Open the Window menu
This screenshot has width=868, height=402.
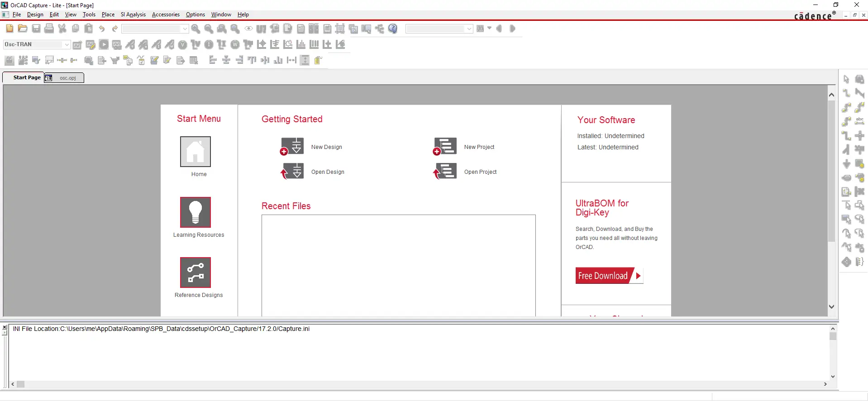click(221, 14)
